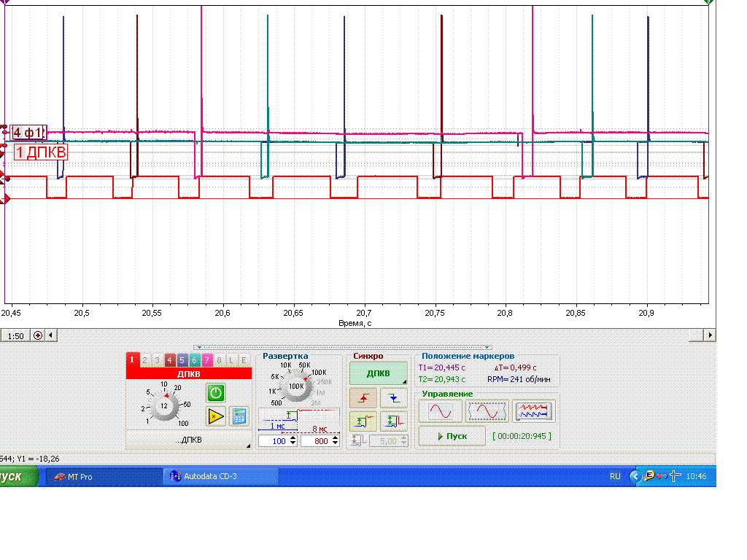Switch to Autodata CD-3 taskbar window
Image resolution: width=747 pixels, height=560 pixels.
tap(220, 477)
